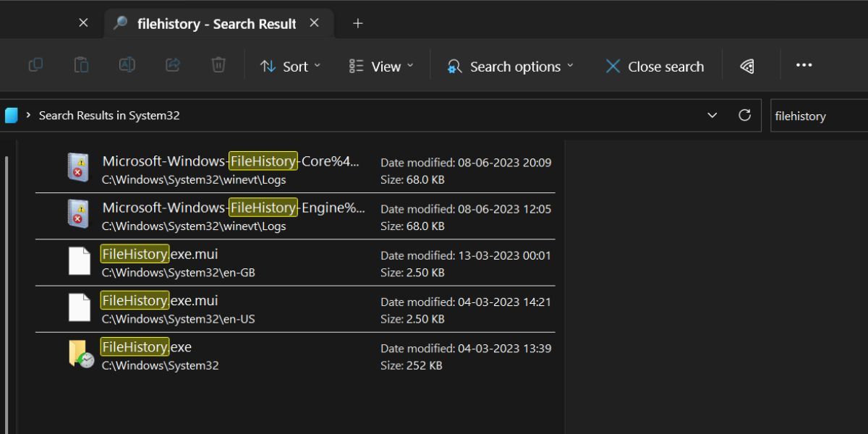Open the See more three-dots menu
The width and height of the screenshot is (868, 434).
coord(804,66)
